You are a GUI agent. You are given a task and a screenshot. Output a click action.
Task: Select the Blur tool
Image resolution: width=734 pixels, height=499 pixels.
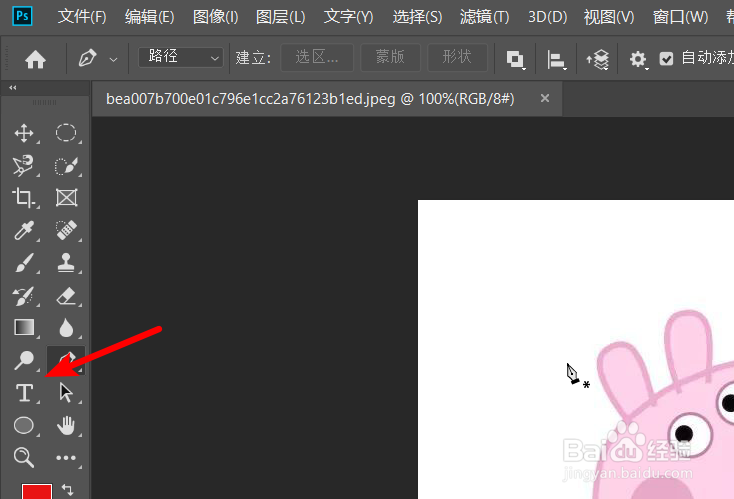(x=66, y=328)
